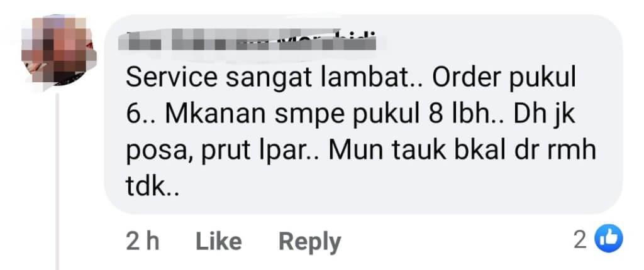Click the last word "tdk.."
This screenshot has width=644, height=270.
tap(152, 186)
